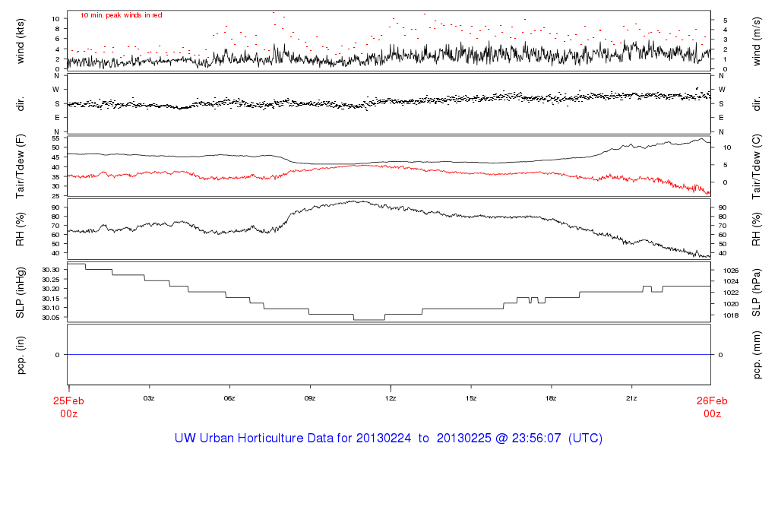
Task: Click the '26Feb' red date label
Action: pyautogui.click(x=711, y=401)
